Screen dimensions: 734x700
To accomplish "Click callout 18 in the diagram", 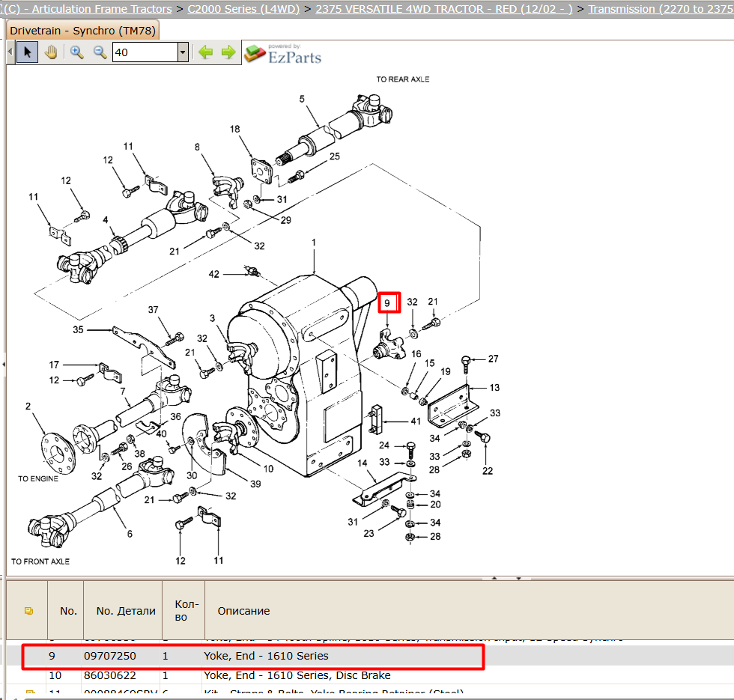I will [234, 129].
